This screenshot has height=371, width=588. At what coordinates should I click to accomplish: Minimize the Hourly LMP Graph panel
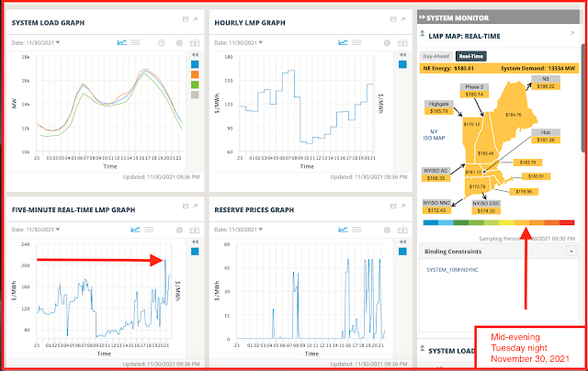tap(393, 19)
